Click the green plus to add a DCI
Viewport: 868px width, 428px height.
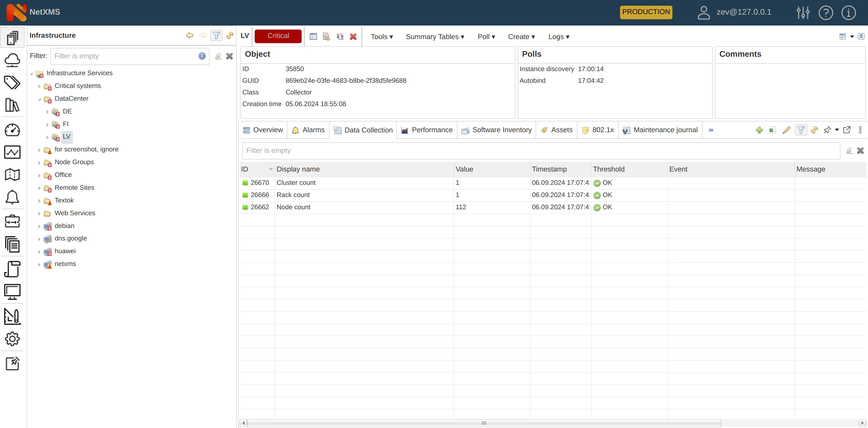click(759, 130)
